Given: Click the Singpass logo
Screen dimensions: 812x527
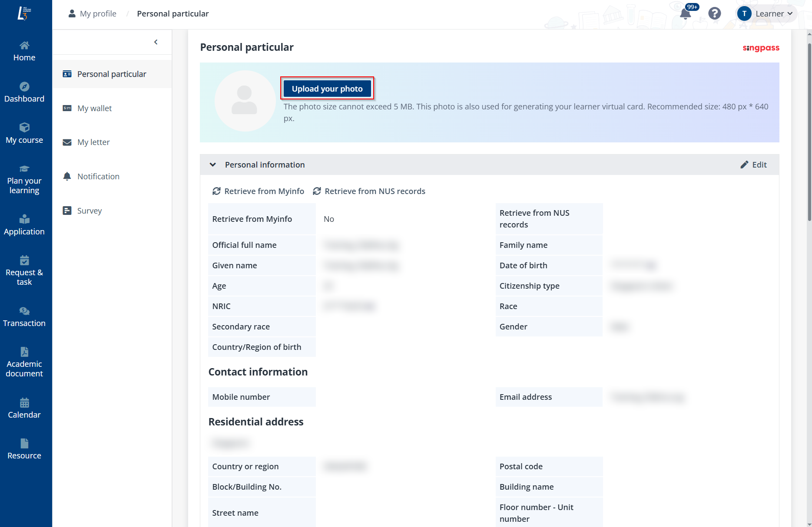Looking at the screenshot, I should (761, 48).
